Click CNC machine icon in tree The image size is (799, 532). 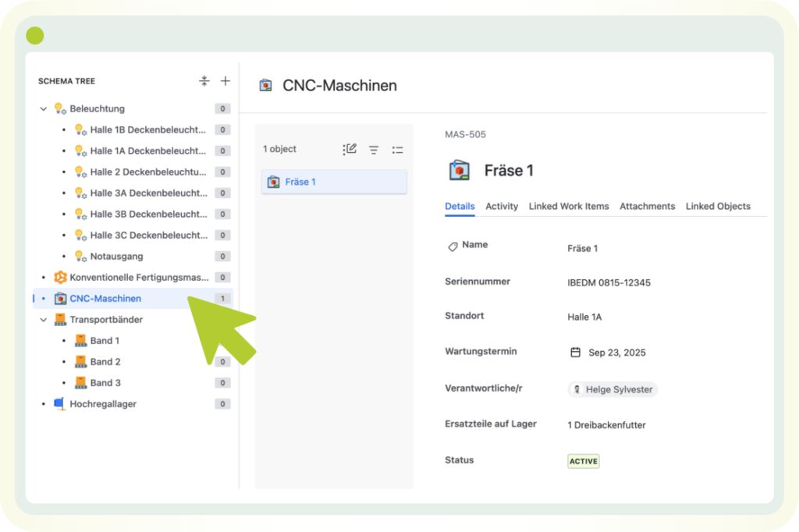coord(60,299)
